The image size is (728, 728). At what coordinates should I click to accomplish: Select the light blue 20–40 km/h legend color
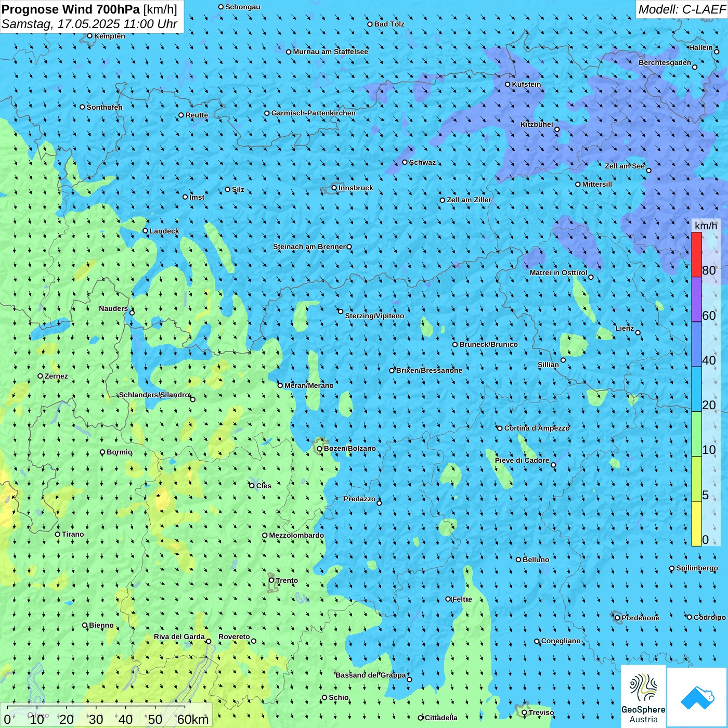pyautogui.click(x=696, y=389)
